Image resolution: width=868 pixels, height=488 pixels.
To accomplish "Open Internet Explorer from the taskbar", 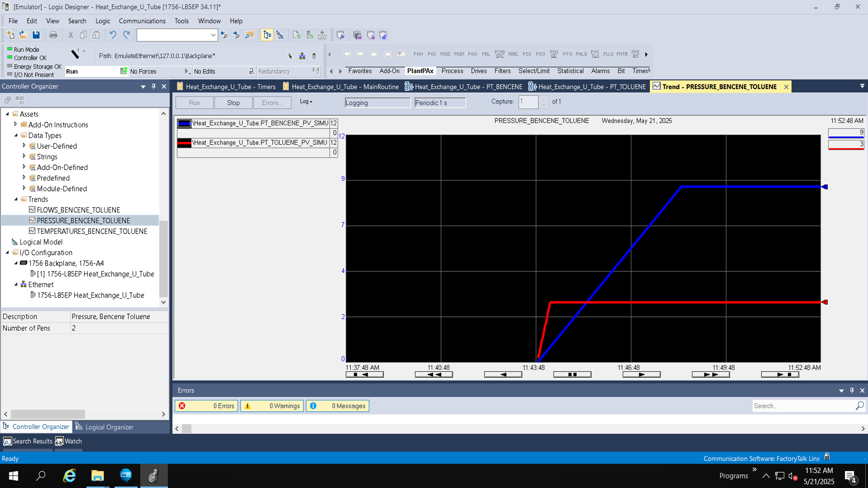I will click(x=69, y=476).
